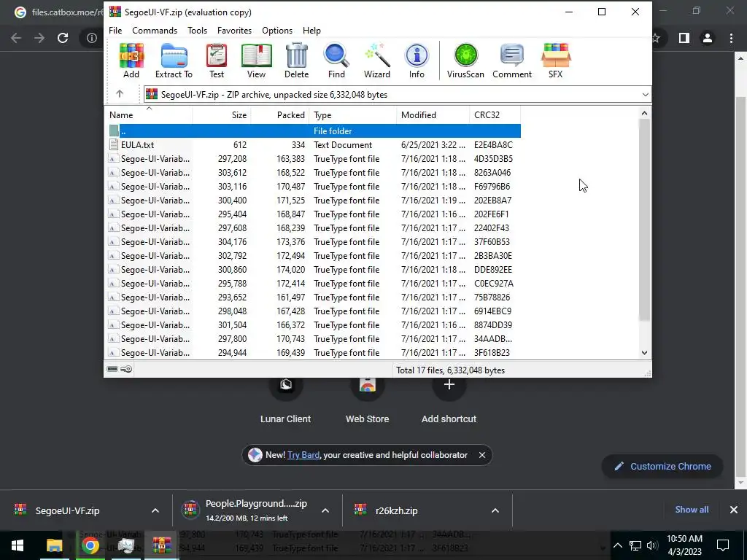Open Chrome profile avatar icon
747x560 pixels.
tap(708, 38)
